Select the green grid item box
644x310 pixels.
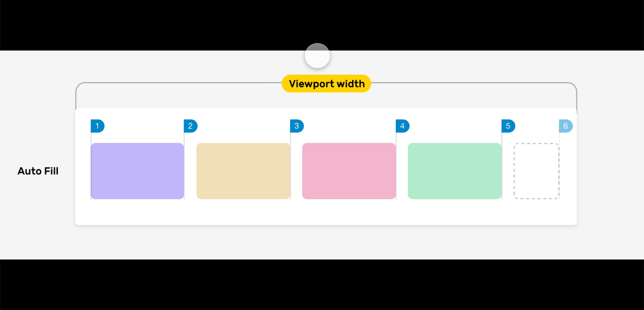pos(455,171)
